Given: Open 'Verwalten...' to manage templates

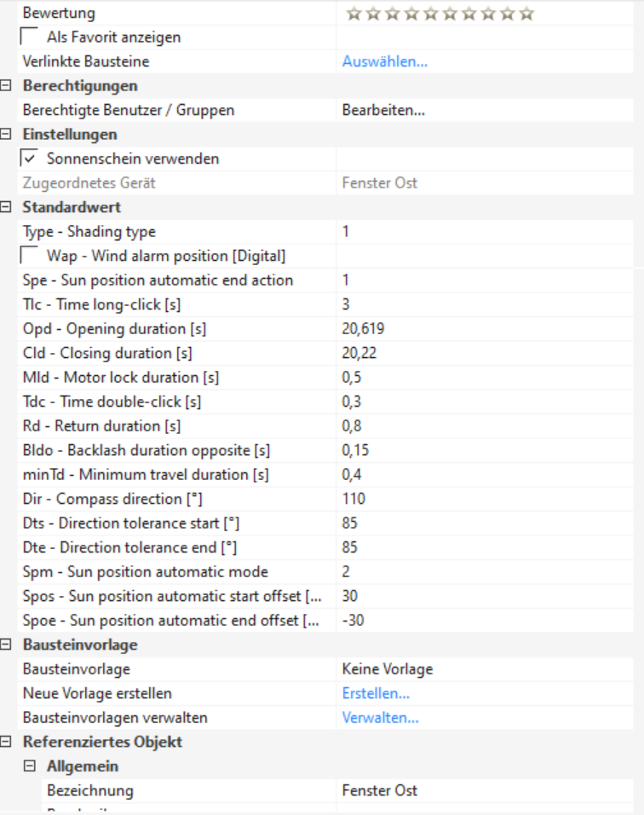Looking at the screenshot, I should click(x=380, y=718).
